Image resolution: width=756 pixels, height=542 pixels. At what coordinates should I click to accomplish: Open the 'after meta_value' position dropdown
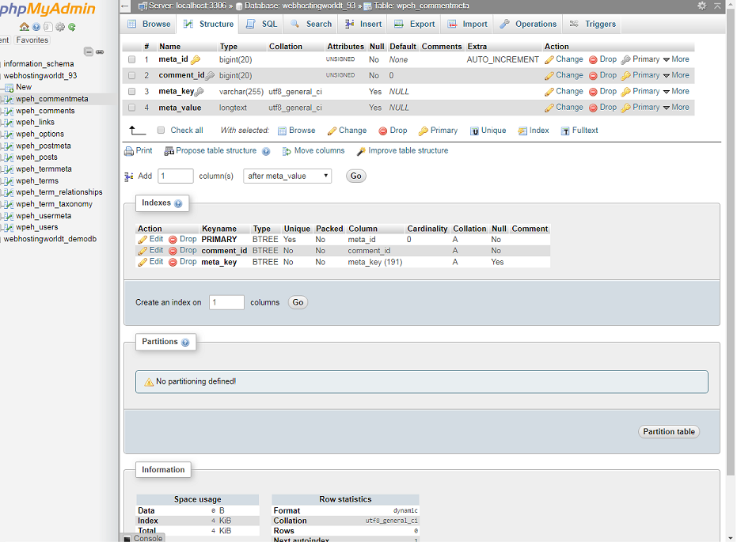287,176
